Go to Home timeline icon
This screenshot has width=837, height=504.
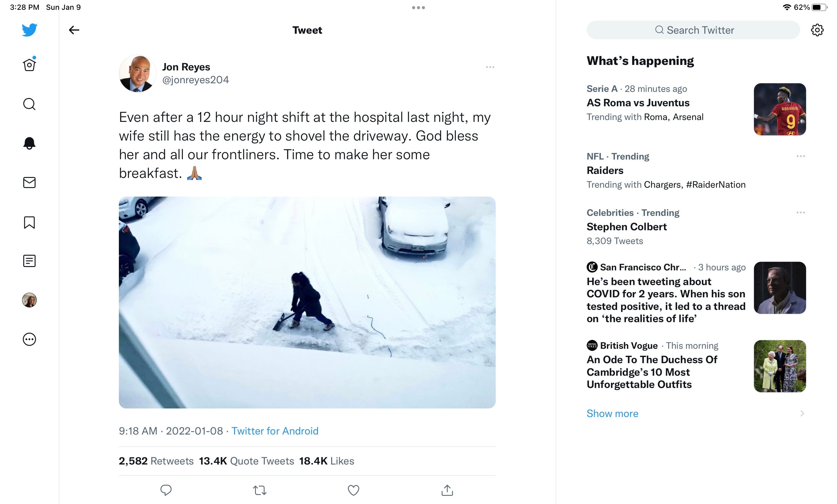click(x=29, y=64)
